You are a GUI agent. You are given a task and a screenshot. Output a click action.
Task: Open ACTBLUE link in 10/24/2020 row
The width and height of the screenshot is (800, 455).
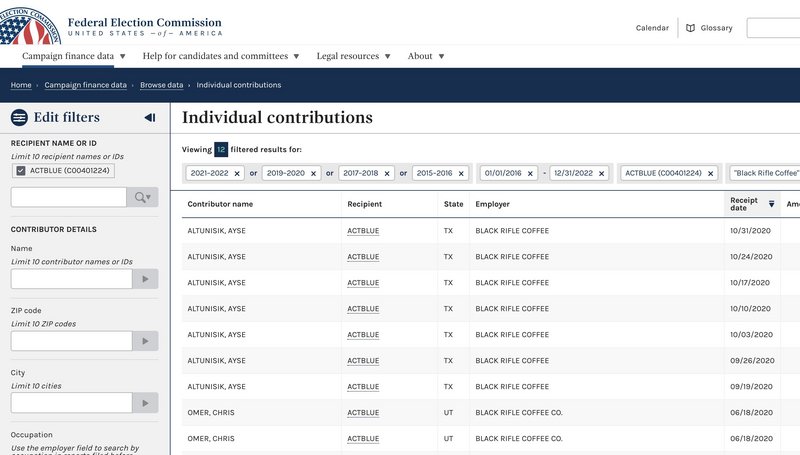363,257
